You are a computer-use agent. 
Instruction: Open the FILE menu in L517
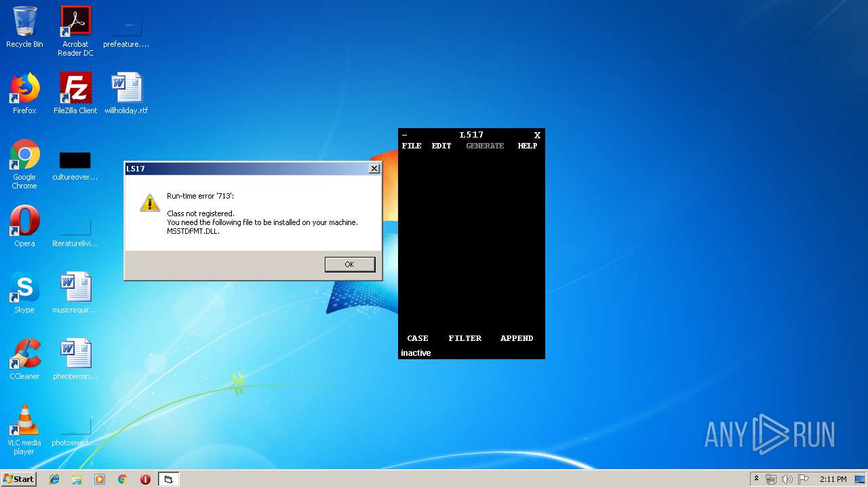click(x=412, y=146)
